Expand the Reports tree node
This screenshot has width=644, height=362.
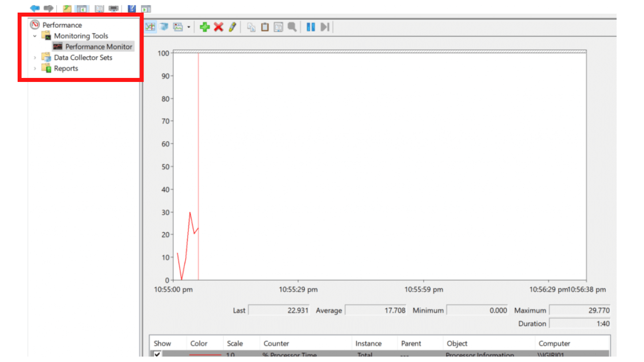(x=35, y=68)
